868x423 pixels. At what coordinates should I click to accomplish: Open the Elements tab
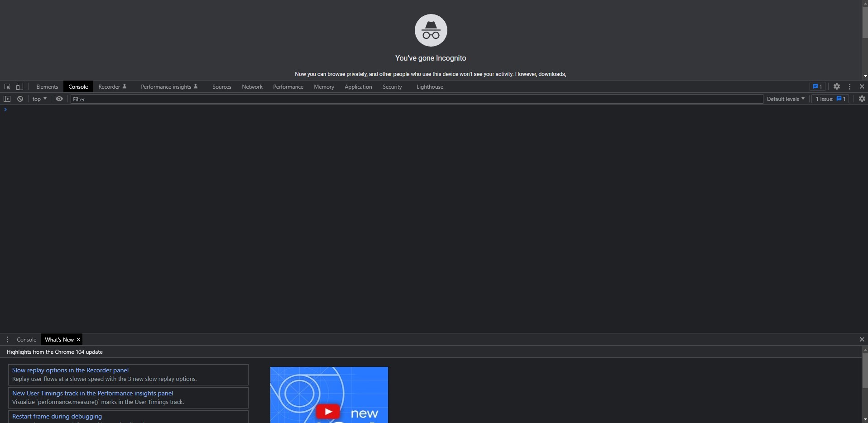[x=47, y=87]
